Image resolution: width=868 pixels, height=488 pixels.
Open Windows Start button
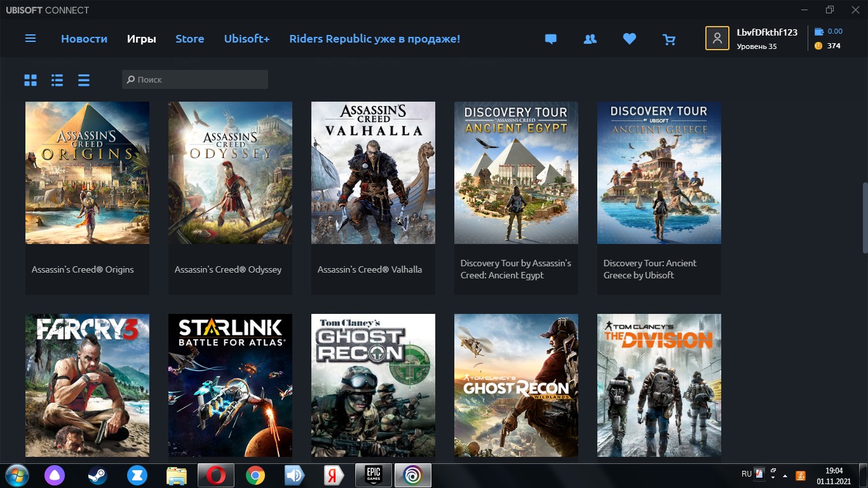tap(16, 475)
